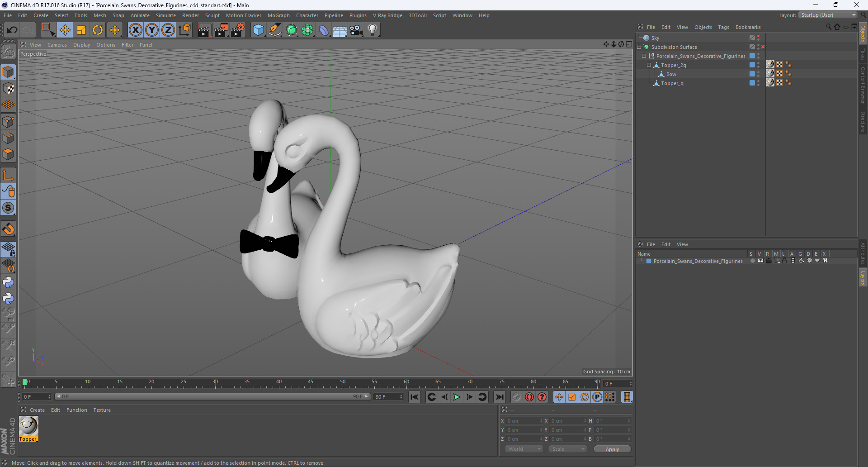Toggle X axis lock
The width and height of the screenshot is (868, 467).
click(135, 30)
